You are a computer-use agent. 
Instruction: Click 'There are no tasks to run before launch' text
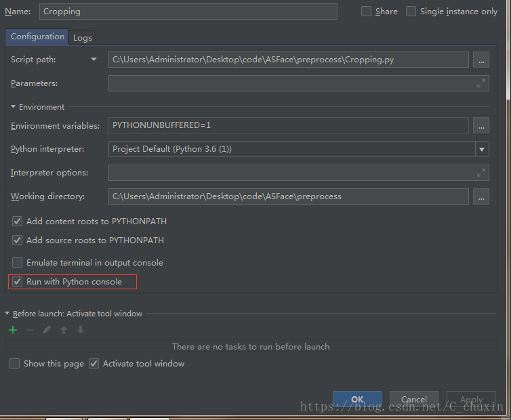[x=251, y=346]
